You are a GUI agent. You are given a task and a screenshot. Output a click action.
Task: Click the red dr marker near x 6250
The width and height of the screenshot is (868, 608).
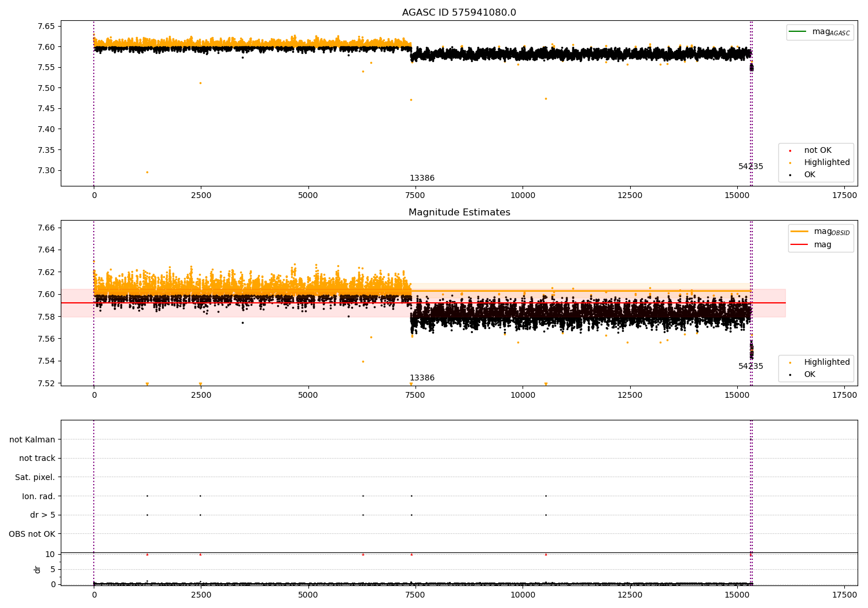click(363, 554)
